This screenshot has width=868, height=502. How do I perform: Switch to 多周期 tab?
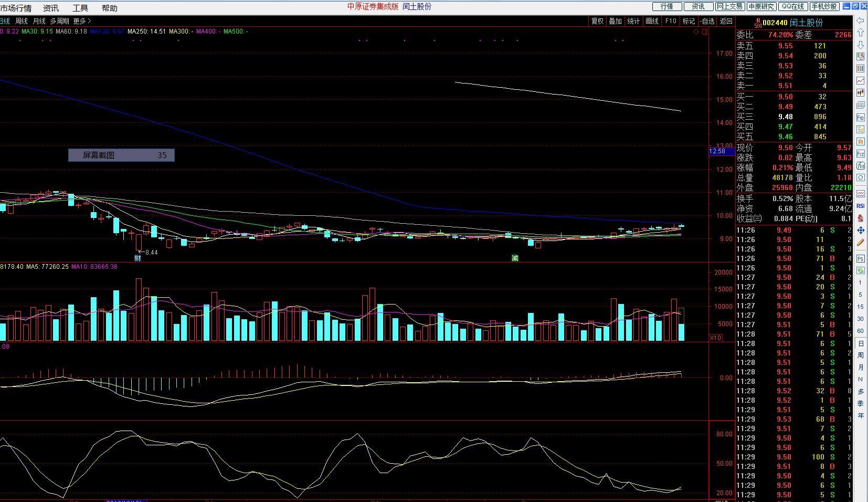tap(60, 21)
